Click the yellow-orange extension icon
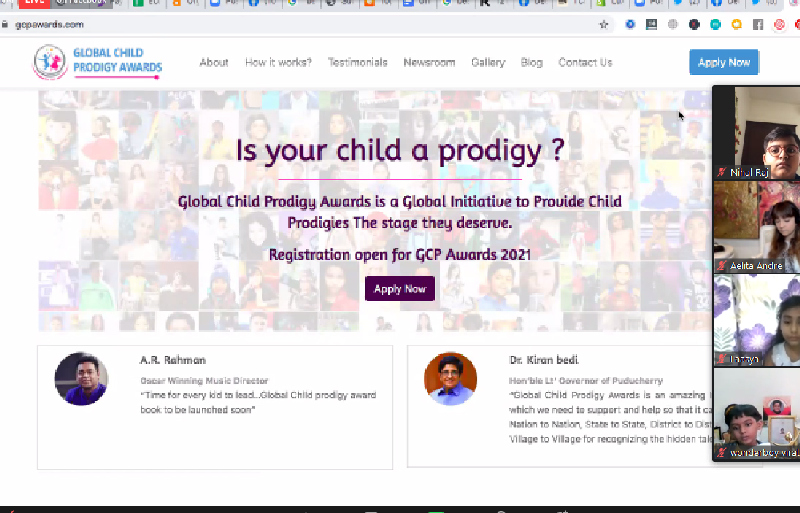Viewport: 800px width, 513px height. (737, 25)
